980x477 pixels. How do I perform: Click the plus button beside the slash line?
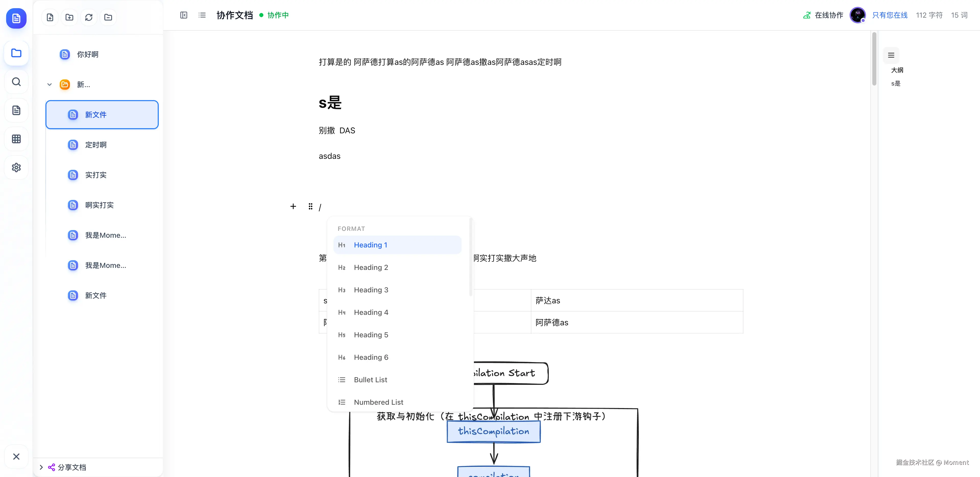[x=293, y=206]
